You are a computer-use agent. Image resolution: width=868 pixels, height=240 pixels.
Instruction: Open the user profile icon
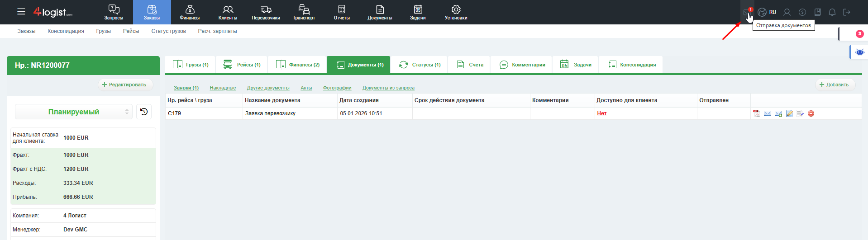click(x=787, y=12)
